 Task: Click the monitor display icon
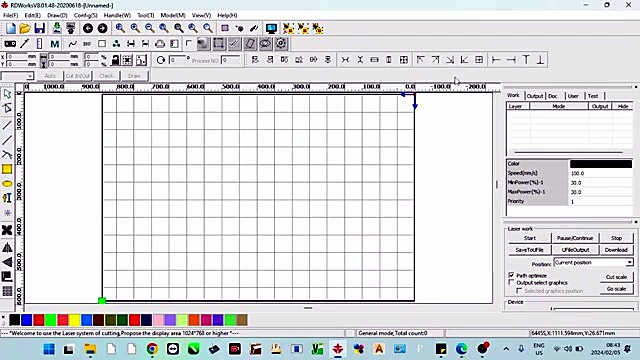click(x=271, y=28)
